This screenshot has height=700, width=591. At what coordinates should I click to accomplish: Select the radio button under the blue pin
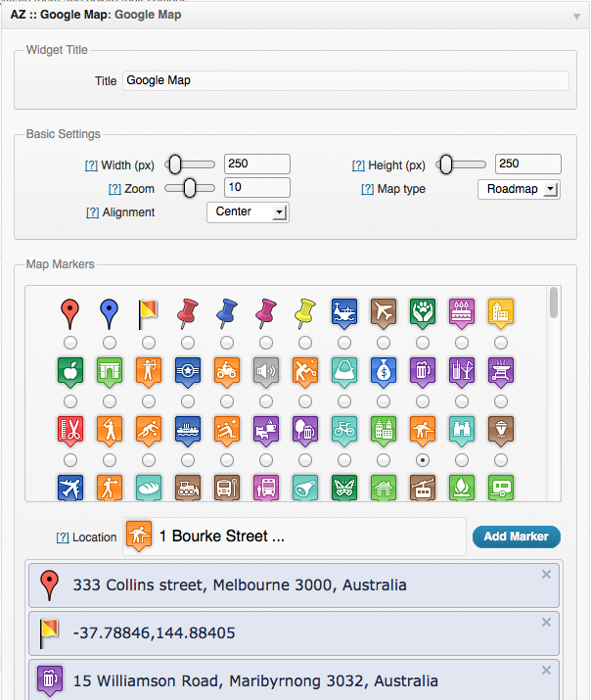click(110, 342)
